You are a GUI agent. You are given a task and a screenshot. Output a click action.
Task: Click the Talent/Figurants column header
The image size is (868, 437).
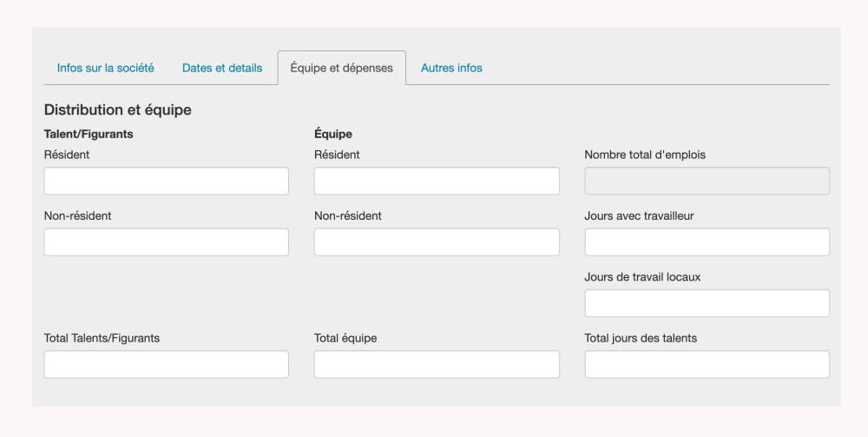point(89,135)
